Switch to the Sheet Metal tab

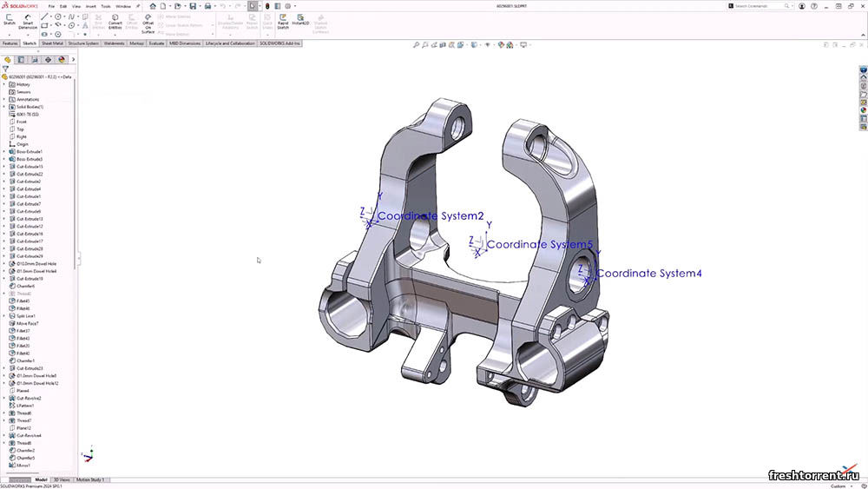(x=52, y=43)
